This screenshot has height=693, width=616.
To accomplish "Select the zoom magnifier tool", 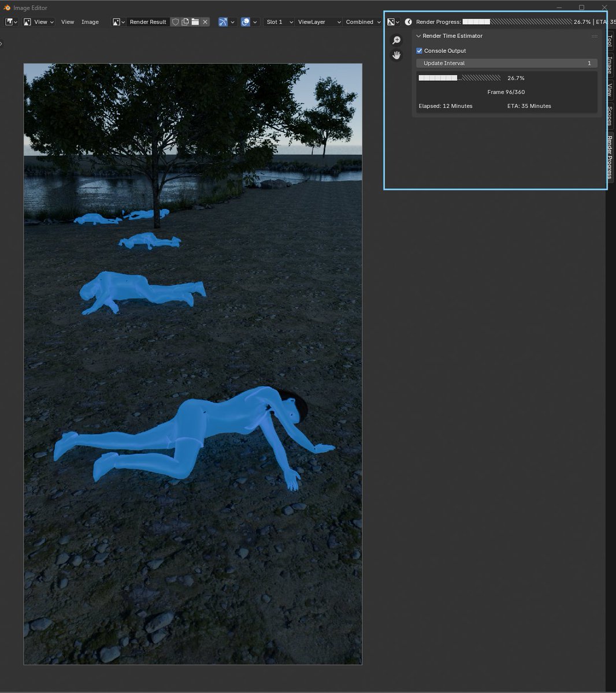I will (x=396, y=40).
